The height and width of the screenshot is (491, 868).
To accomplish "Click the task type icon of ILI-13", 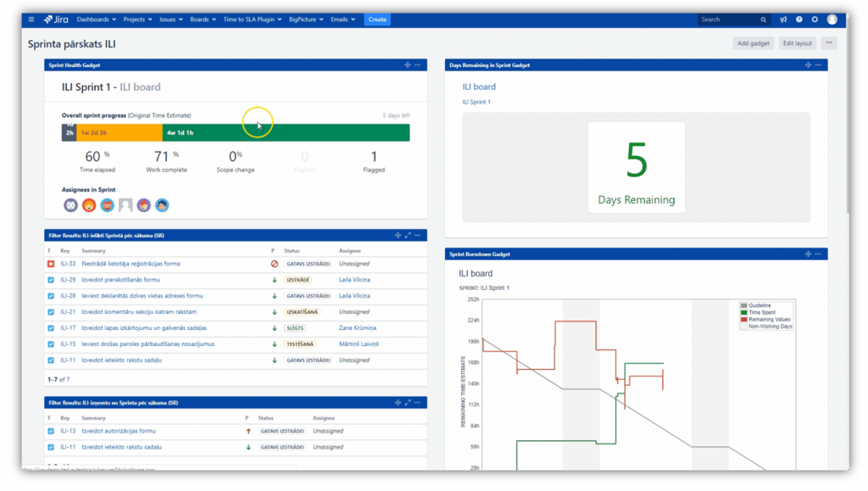I will pyautogui.click(x=51, y=432).
